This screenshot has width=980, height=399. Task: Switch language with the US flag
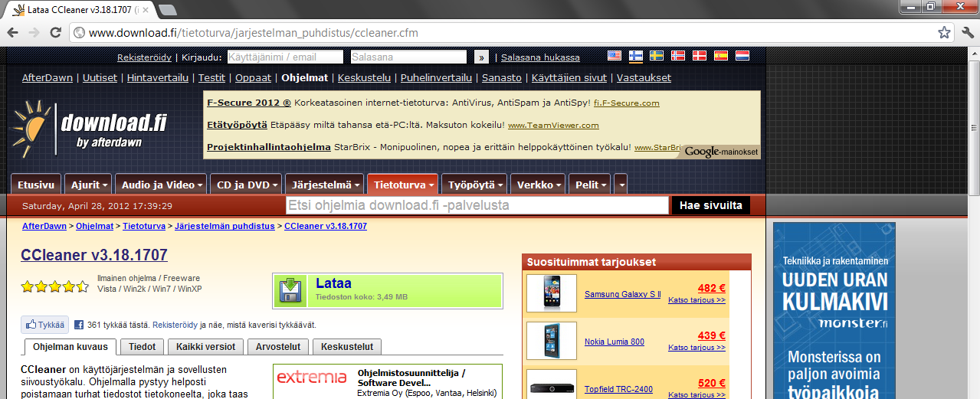pos(615,56)
